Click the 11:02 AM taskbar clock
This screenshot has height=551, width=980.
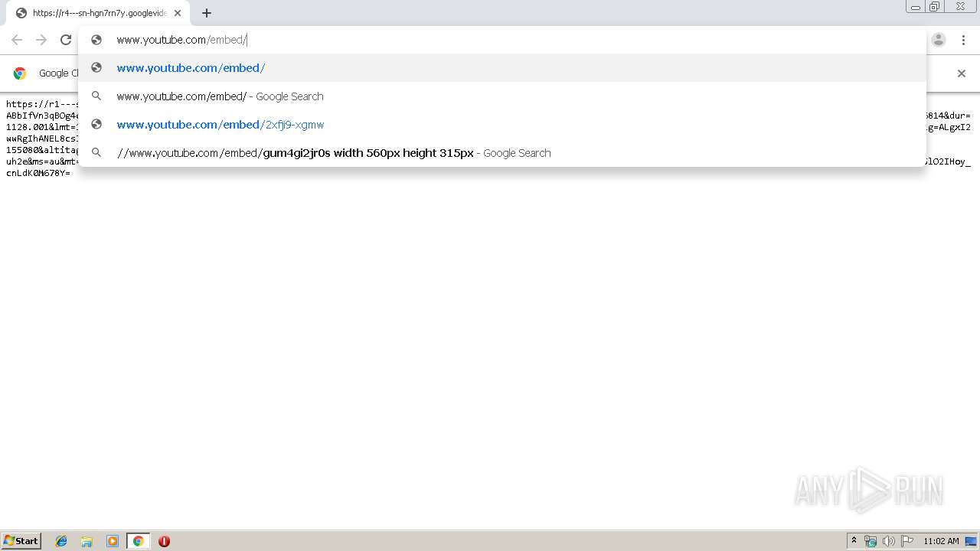tap(941, 541)
